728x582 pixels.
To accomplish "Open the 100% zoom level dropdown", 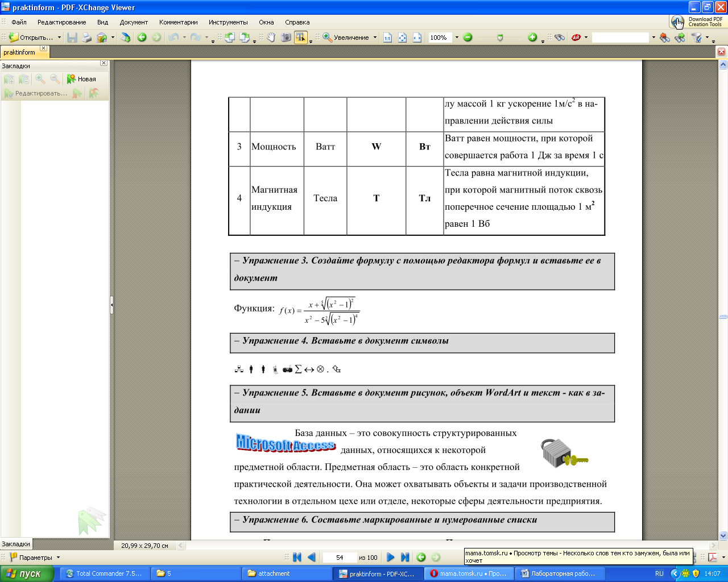I will pos(457,38).
